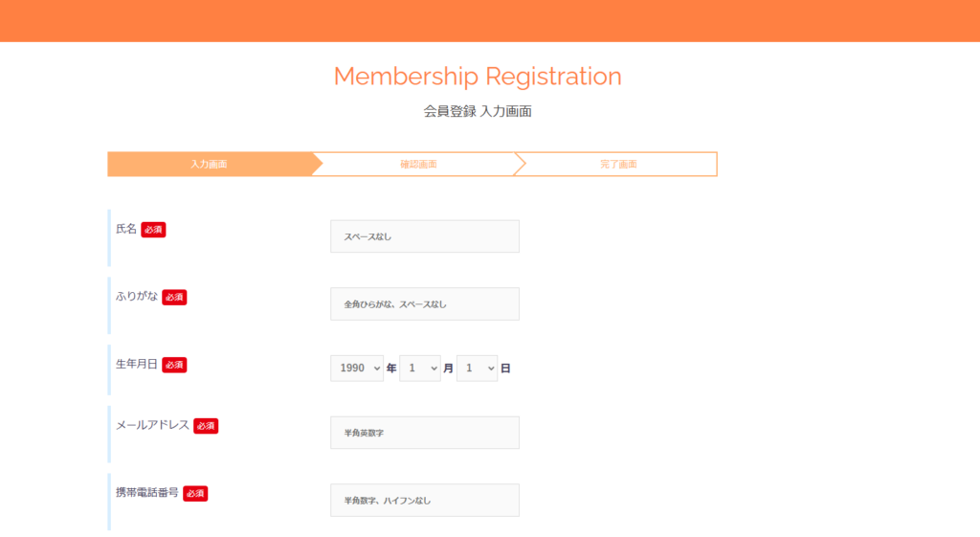The height and width of the screenshot is (537, 980).
Task: Go to the 確認画面 step
Action: [x=418, y=165]
